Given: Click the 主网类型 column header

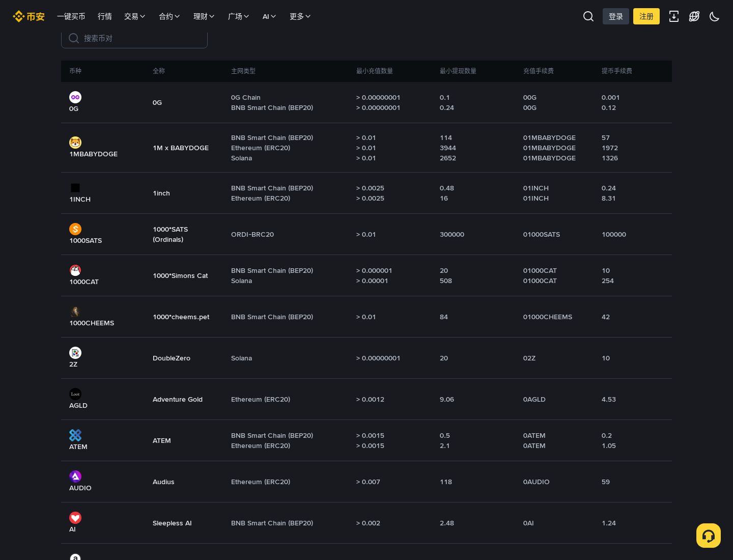Looking at the screenshot, I should tap(243, 71).
